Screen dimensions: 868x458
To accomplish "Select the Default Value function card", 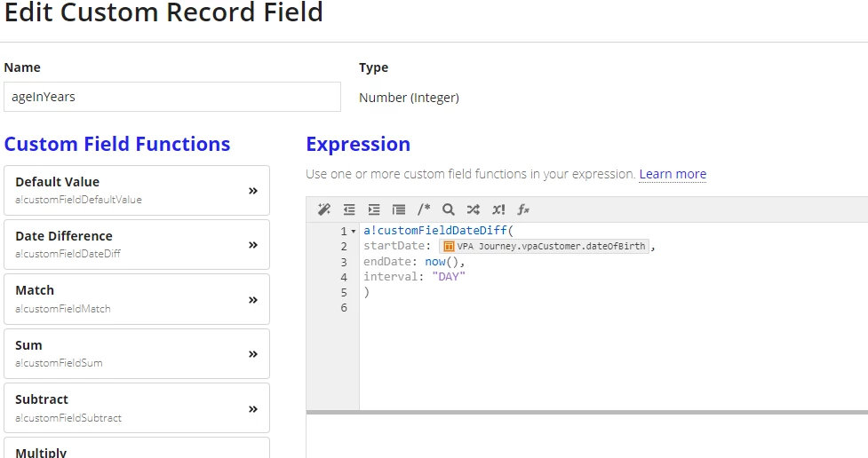I will (137, 190).
